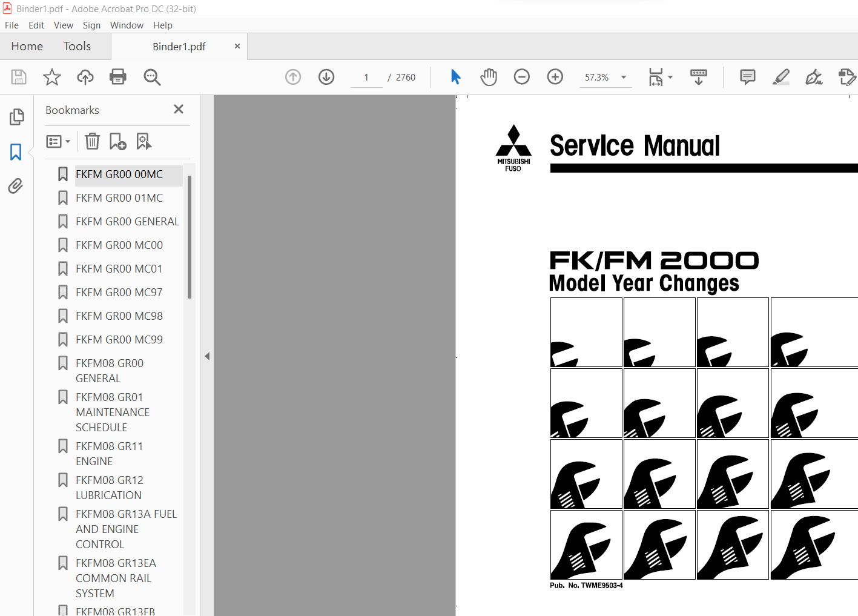Click the Fit page width icon
The image size is (858, 616).
(656, 77)
